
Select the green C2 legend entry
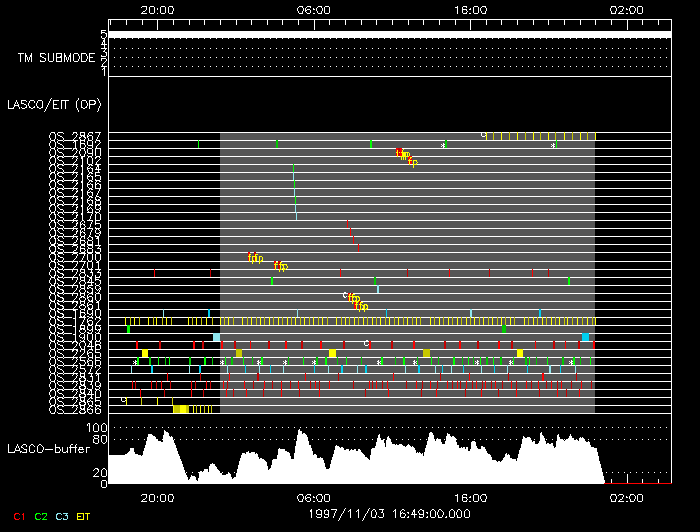41,516
